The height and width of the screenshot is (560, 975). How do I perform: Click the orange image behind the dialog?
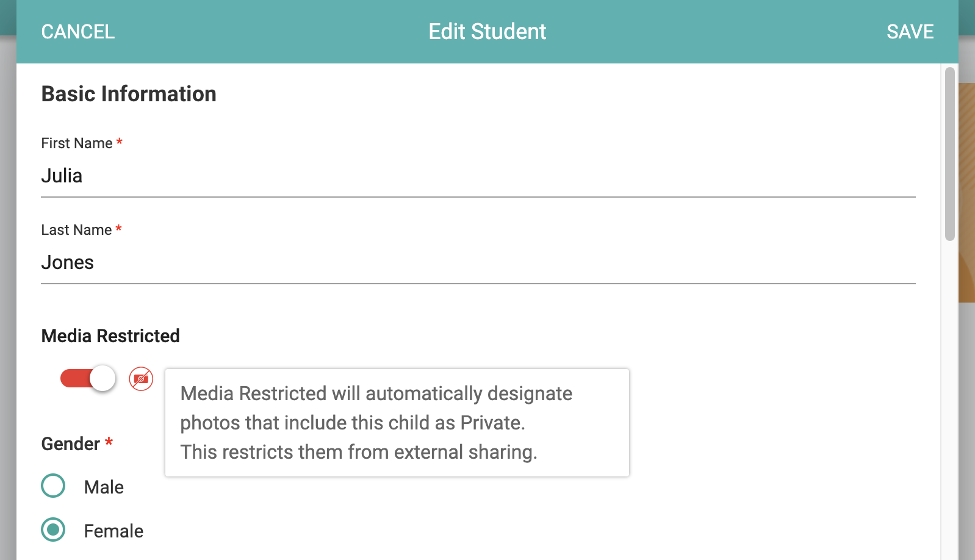[966, 192]
